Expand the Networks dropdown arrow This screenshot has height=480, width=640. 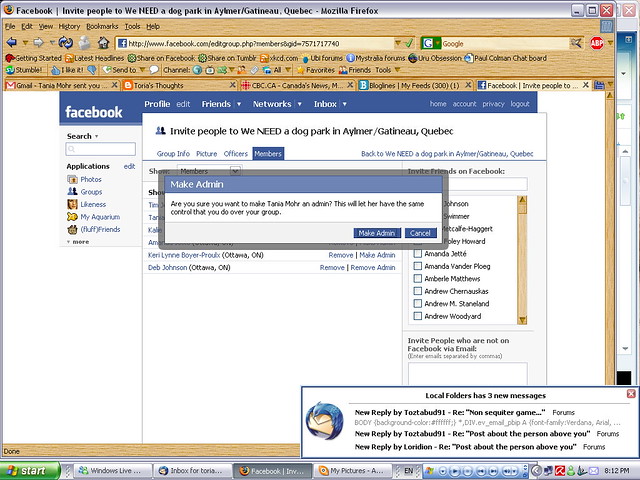click(x=300, y=104)
